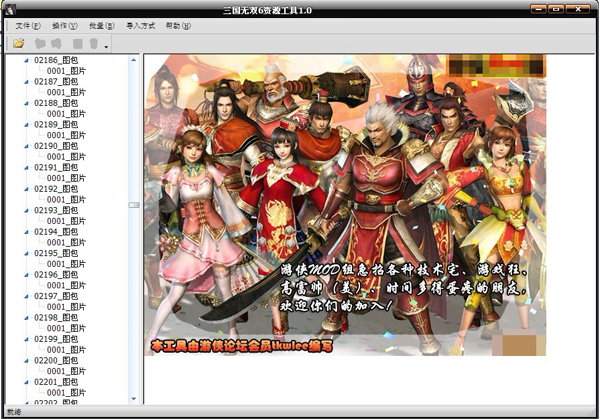600x419 pixels.
Task: Click the first greyed-out icon beside the open-folder icon
Action: [40, 43]
